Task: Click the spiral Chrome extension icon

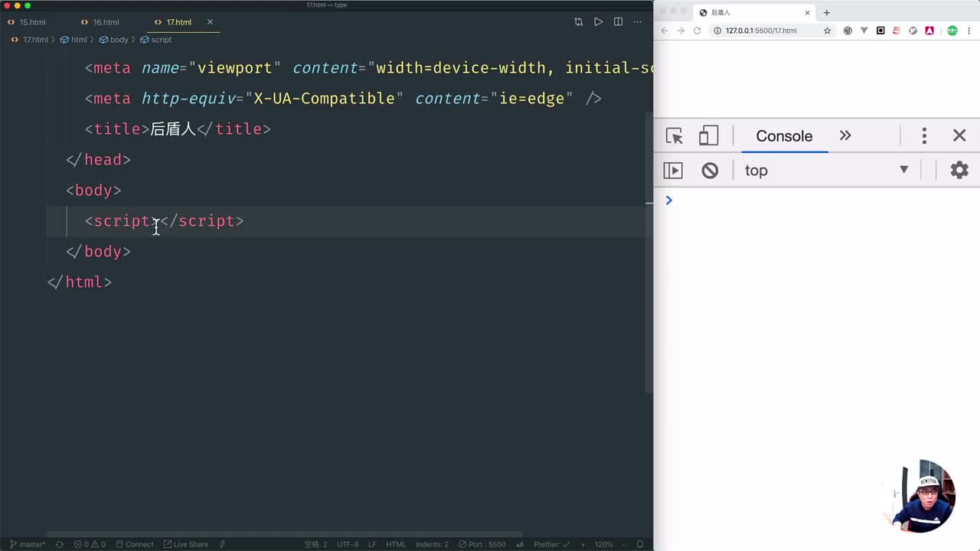Action: point(848,31)
